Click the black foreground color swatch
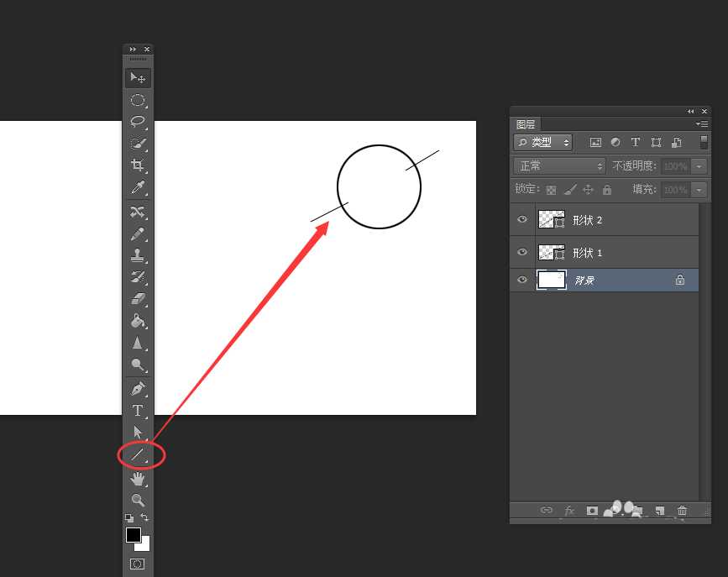 133,535
